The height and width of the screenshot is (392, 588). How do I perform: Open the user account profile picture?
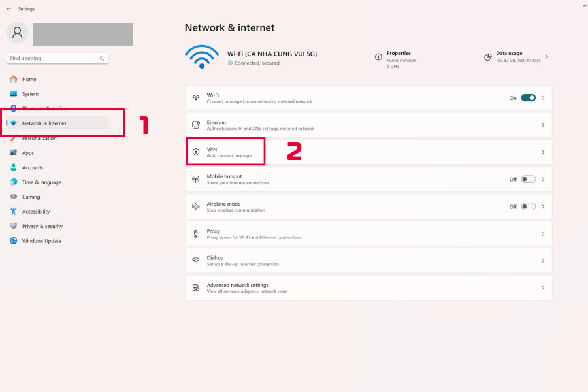(x=18, y=33)
